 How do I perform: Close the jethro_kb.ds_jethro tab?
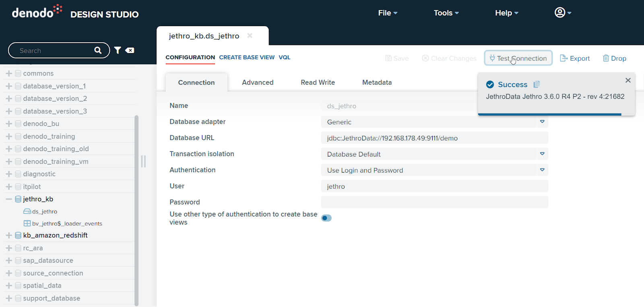tap(250, 36)
